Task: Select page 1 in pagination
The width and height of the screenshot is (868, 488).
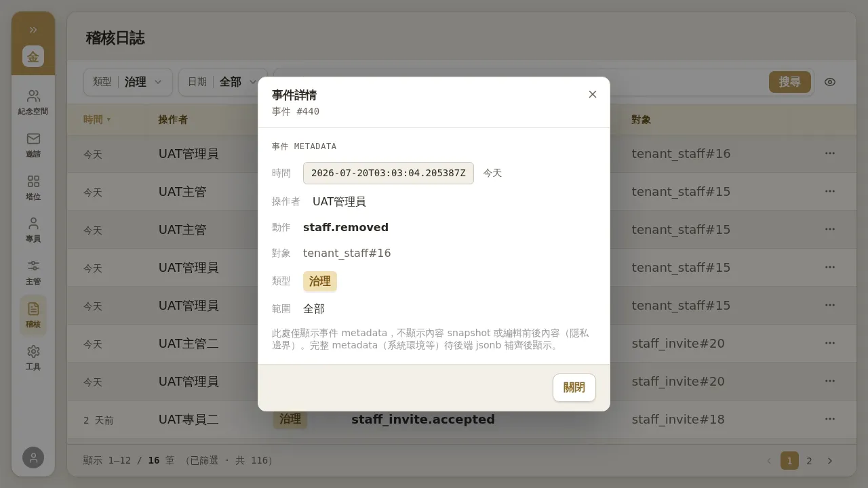Action: [x=789, y=461]
